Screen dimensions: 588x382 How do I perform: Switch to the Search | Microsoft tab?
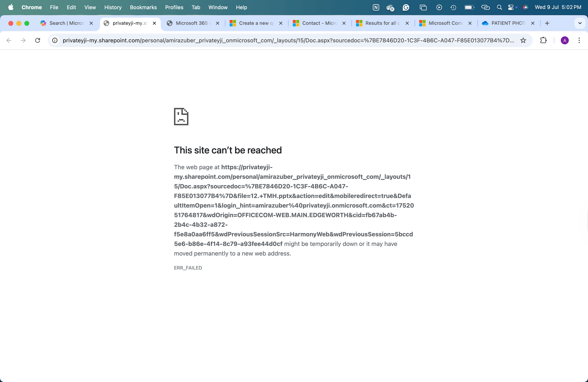(67, 23)
